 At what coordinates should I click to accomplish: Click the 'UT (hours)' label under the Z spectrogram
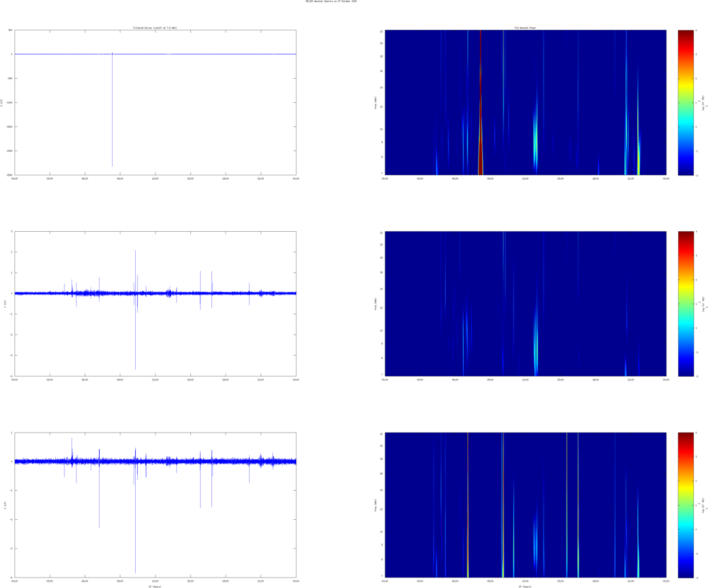click(x=525, y=587)
